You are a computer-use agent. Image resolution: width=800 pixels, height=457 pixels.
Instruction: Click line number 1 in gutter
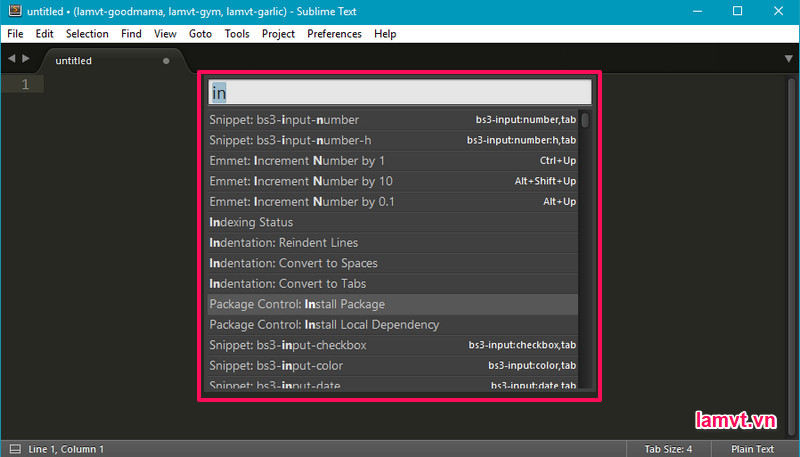coord(25,84)
